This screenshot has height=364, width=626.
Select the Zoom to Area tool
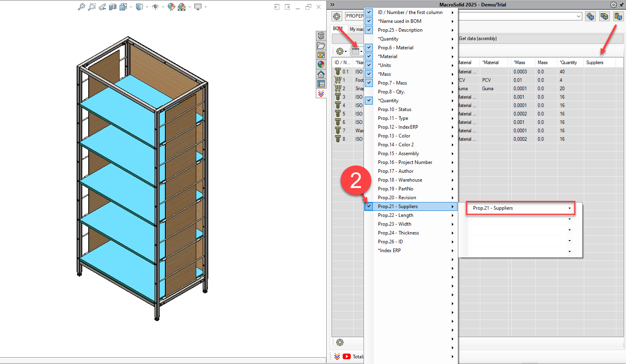click(x=92, y=7)
